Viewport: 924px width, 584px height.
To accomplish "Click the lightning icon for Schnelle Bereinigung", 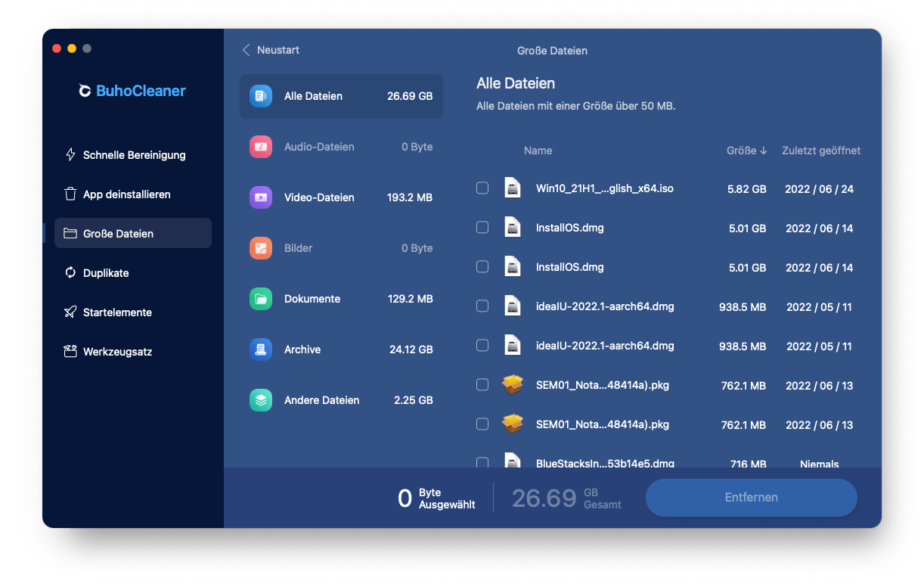I will point(70,154).
